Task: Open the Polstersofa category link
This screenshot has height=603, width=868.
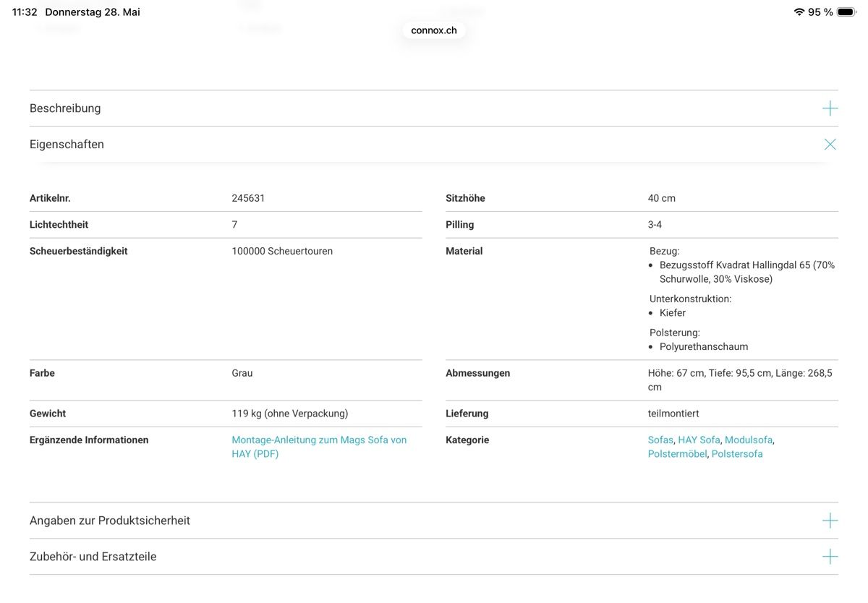Action: coord(737,454)
